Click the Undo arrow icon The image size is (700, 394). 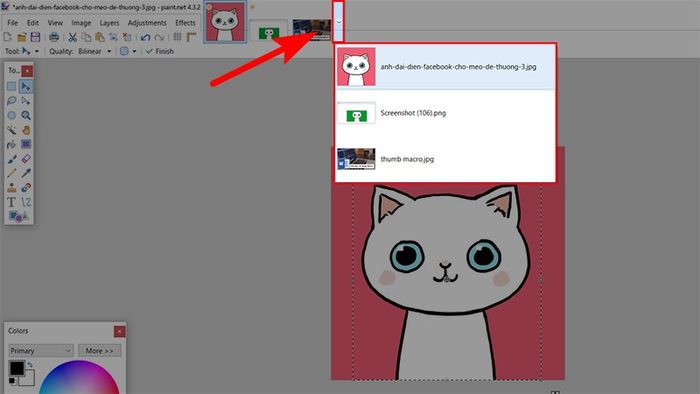(145, 37)
